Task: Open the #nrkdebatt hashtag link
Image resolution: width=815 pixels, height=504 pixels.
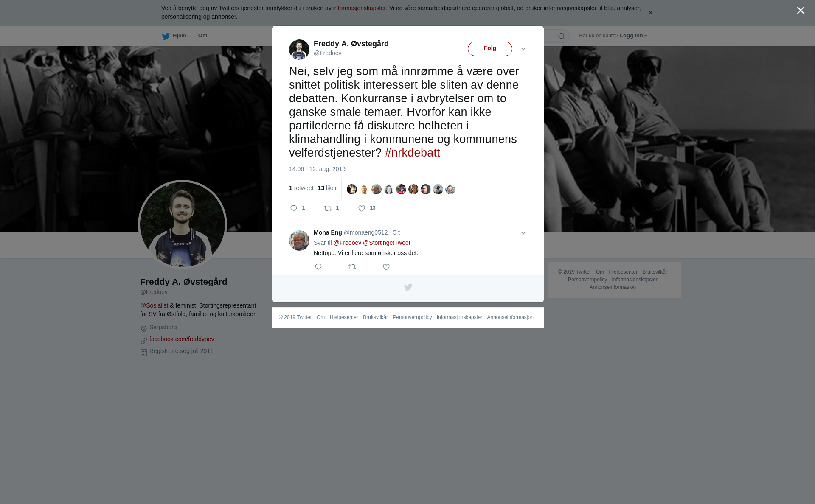Action: point(412,153)
